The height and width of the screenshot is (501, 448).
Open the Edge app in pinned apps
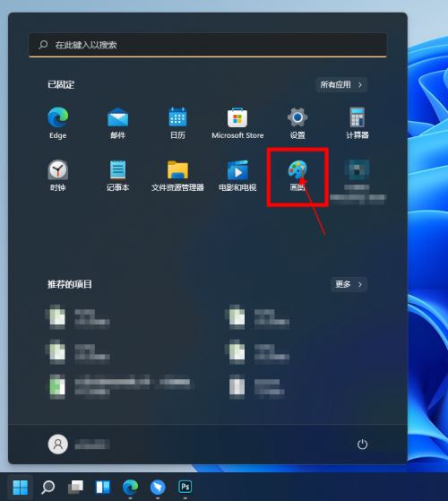[x=58, y=124]
